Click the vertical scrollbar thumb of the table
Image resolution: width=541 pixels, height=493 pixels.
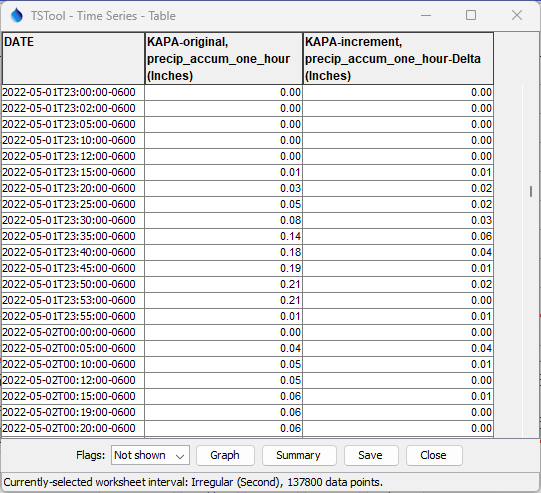[531, 191]
